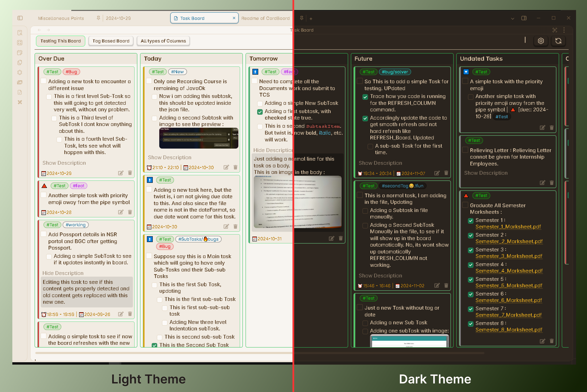Viewport: 587px width, 392px height.
Task: Click the pin icon next to Miscellaneous Points tab
Action: click(x=98, y=18)
